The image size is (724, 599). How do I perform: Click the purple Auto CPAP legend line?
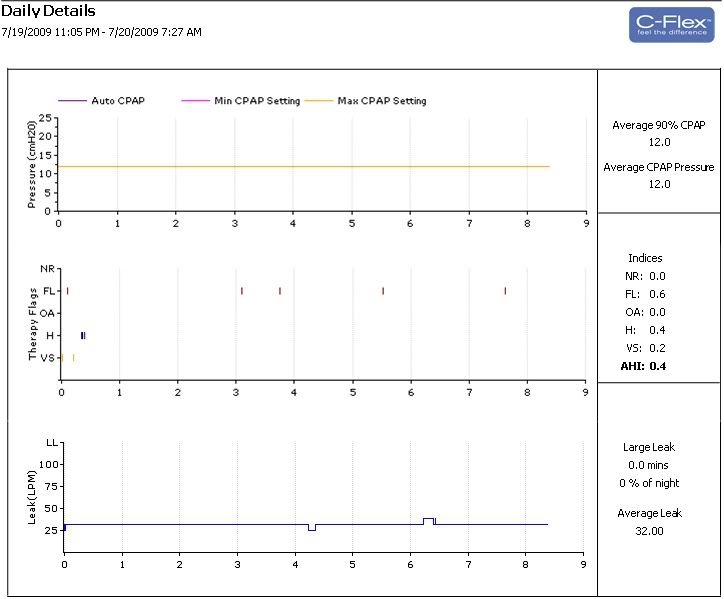point(72,101)
